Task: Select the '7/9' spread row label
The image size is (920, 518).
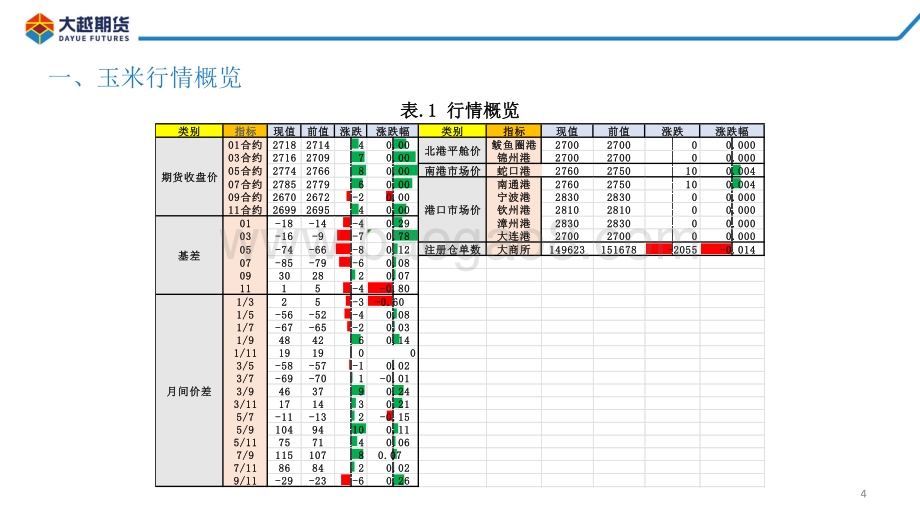Action: [x=245, y=456]
